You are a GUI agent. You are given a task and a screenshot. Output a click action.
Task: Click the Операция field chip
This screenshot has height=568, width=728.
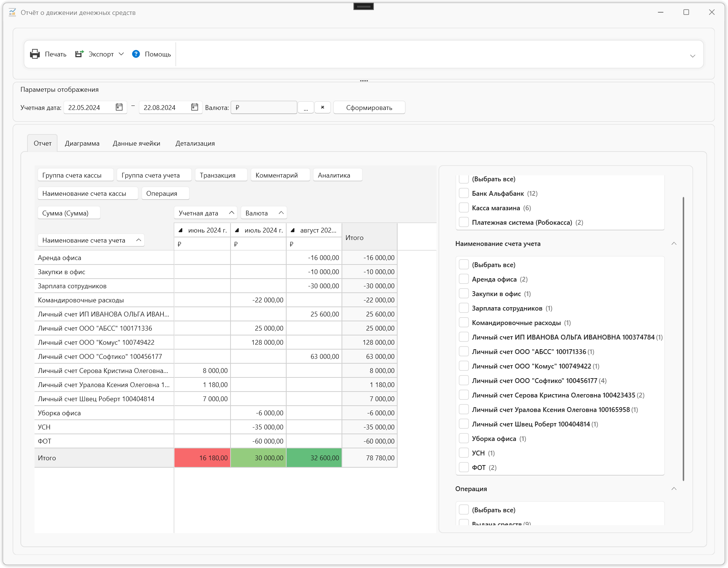click(165, 194)
